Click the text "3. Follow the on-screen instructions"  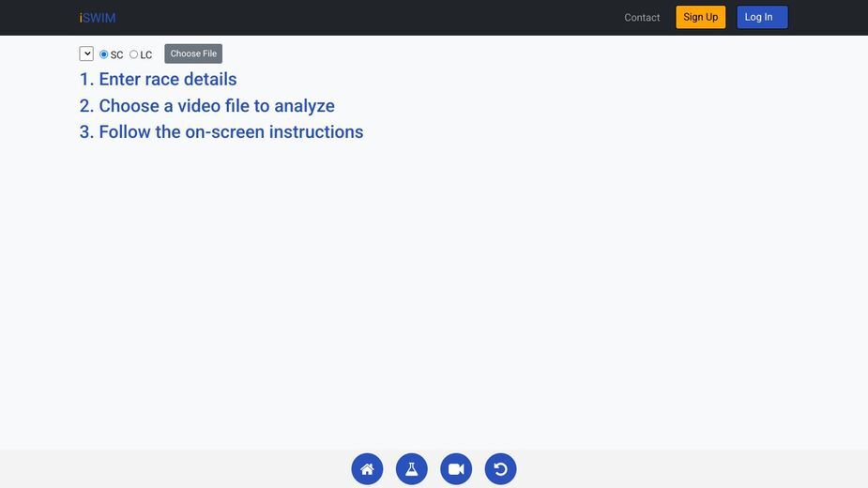(221, 131)
